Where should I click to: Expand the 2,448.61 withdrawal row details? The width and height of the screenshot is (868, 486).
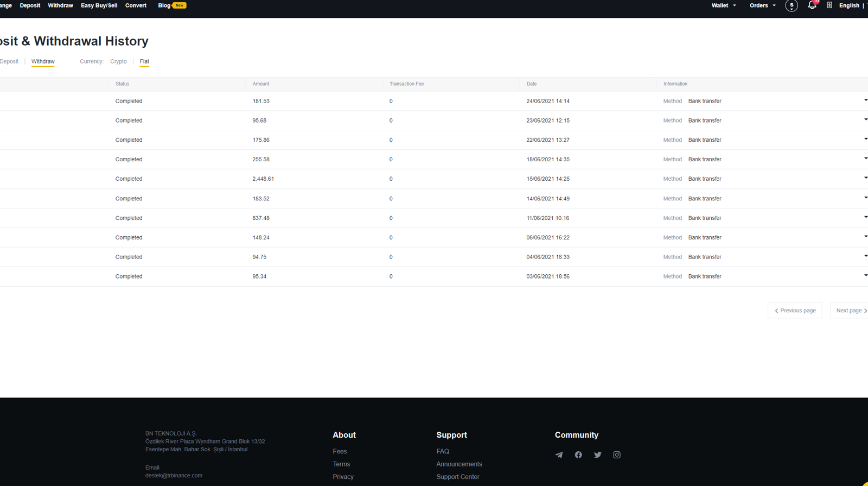pos(865,178)
